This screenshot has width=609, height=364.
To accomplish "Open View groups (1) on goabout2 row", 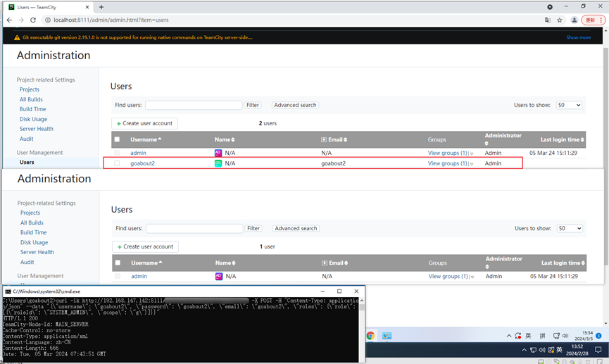I will 448,163.
